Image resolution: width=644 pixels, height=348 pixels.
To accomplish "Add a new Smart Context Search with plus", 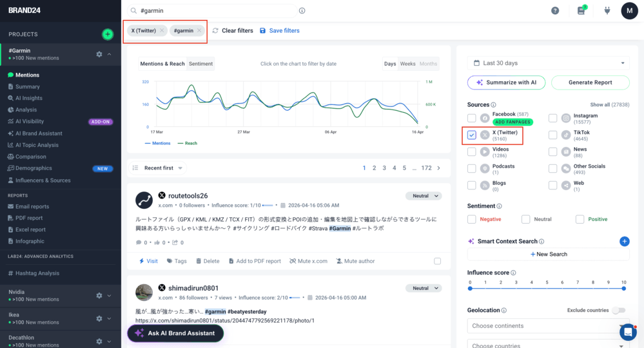I will point(624,242).
